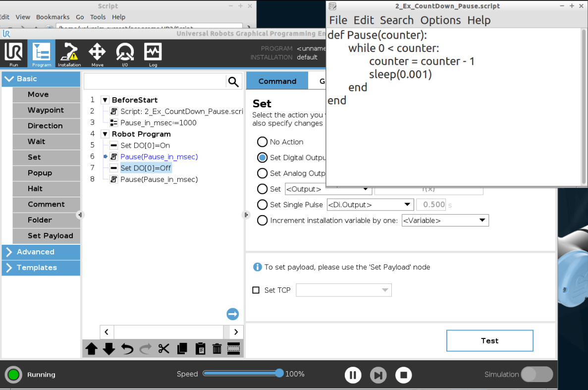Undo the last program edit
This screenshot has width=588, height=390.
(127, 349)
